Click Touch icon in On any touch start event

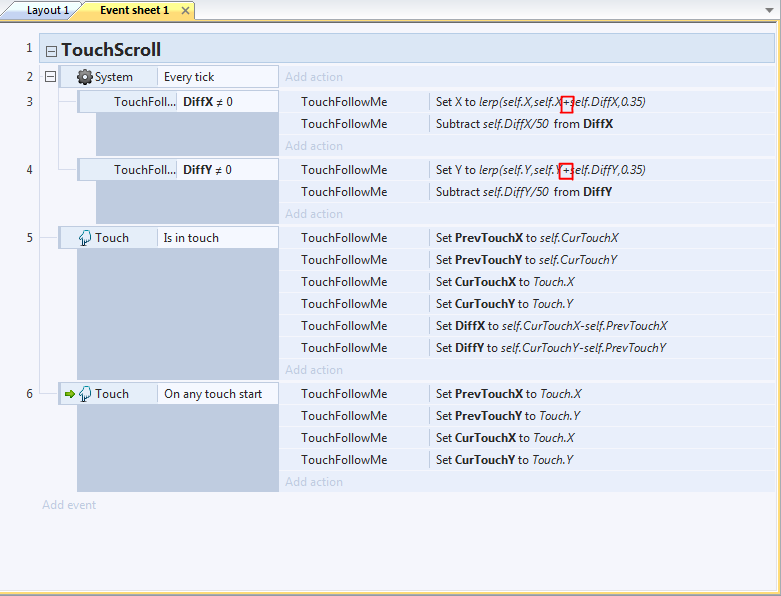[85, 394]
